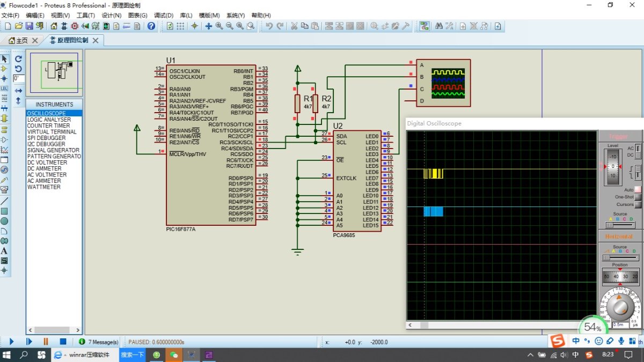The width and height of the screenshot is (644, 362).
Task: Click the Zoom In magnifier icon
Action: (x=219, y=26)
